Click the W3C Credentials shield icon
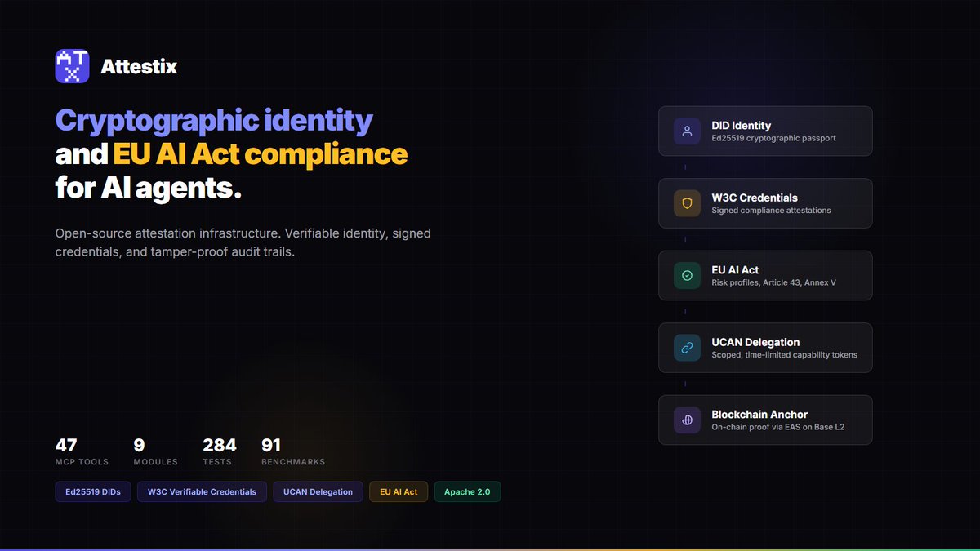 point(687,203)
